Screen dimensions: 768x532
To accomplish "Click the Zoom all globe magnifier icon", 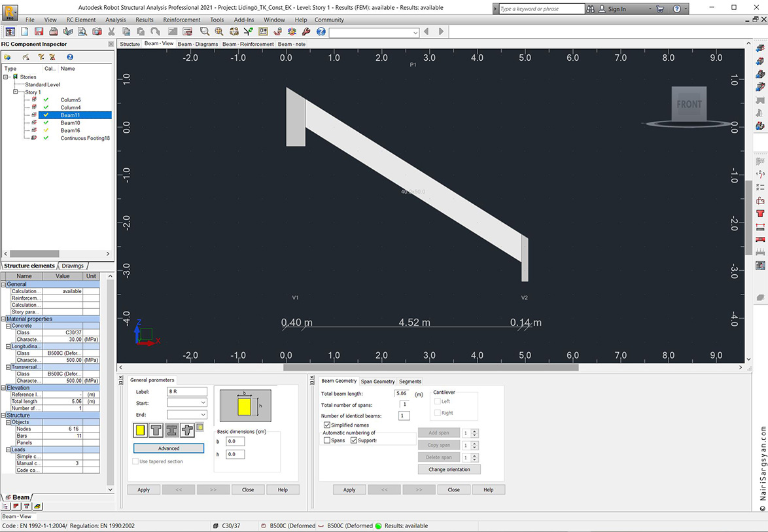I will [x=219, y=31].
